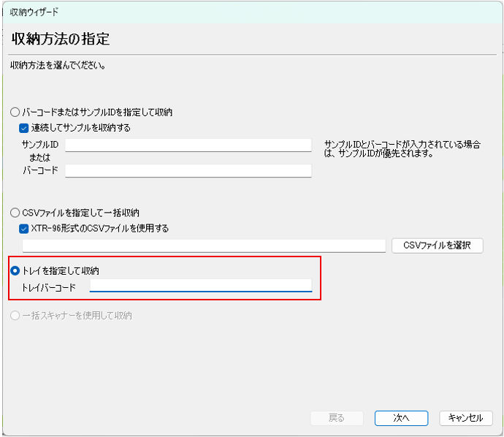Click the サンプルID優先 note text

click(401, 149)
